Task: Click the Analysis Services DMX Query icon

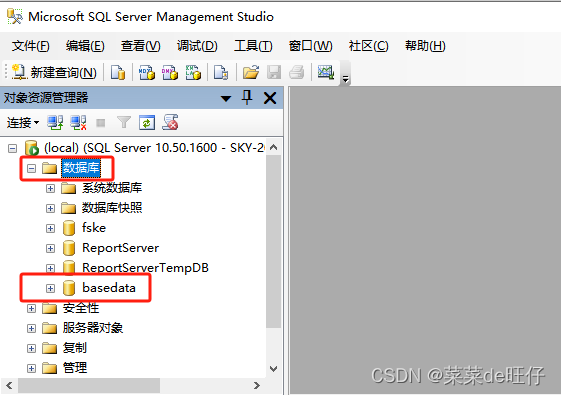Action: [x=170, y=73]
